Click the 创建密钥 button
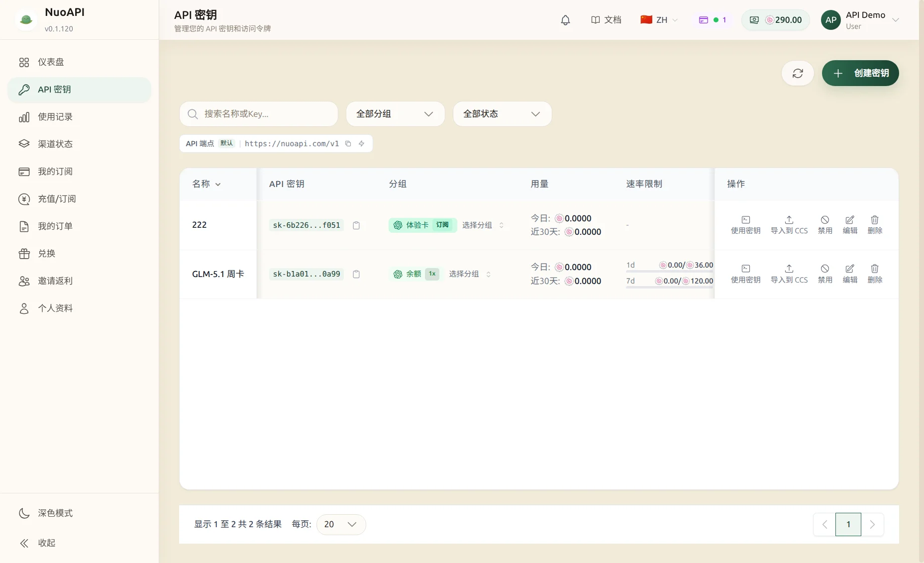 tap(860, 73)
